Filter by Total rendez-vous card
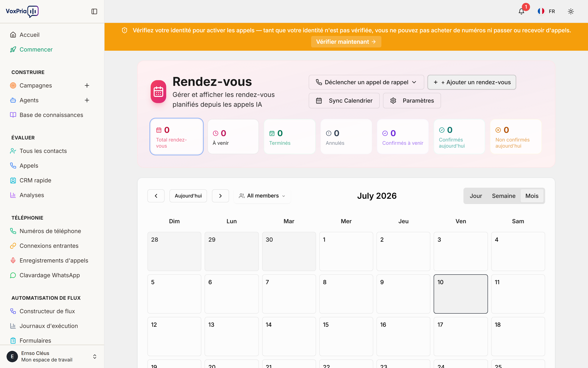 (177, 137)
